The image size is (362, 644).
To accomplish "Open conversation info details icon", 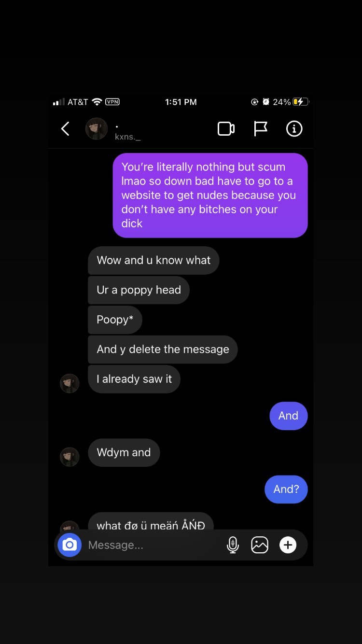I will pyautogui.click(x=294, y=129).
